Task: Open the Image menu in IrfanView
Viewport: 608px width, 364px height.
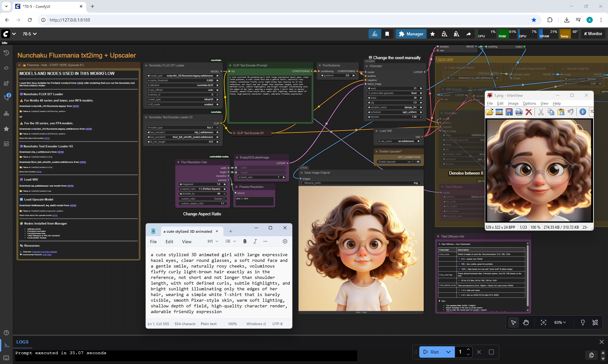Action: [513, 103]
